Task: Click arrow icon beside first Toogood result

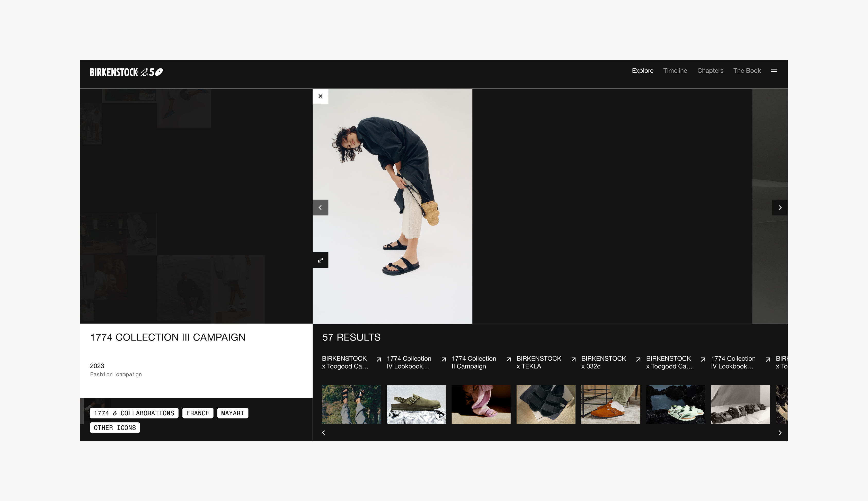Action: coord(379,360)
